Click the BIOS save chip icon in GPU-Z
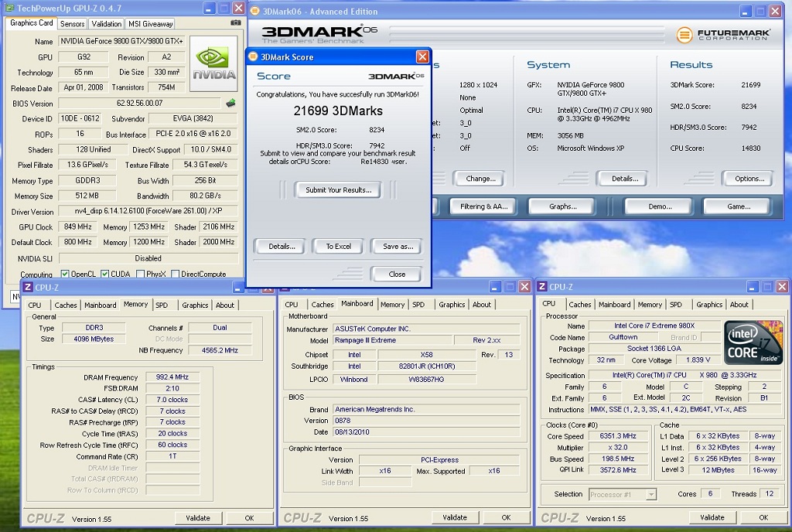The height and width of the screenshot is (532, 792). [x=230, y=103]
